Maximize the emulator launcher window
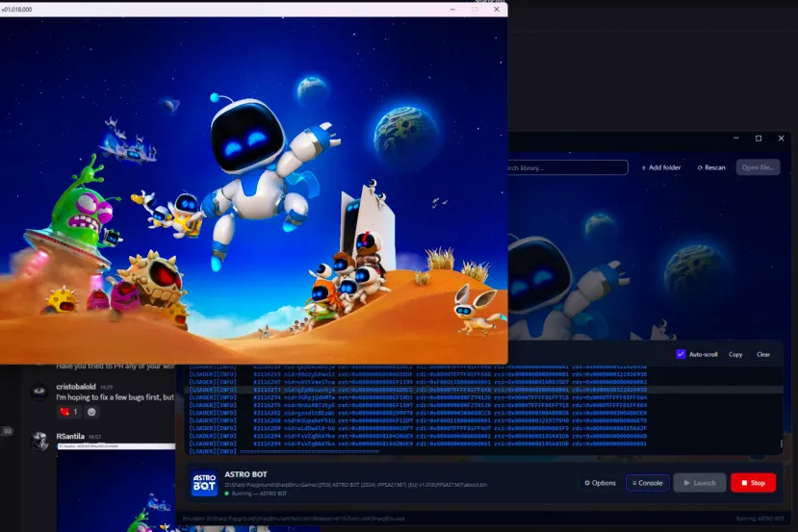The image size is (798, 532). pos(759,138)
